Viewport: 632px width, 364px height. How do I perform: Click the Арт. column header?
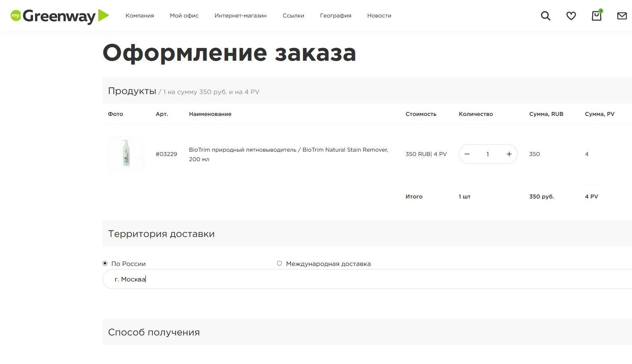(162, 114)
